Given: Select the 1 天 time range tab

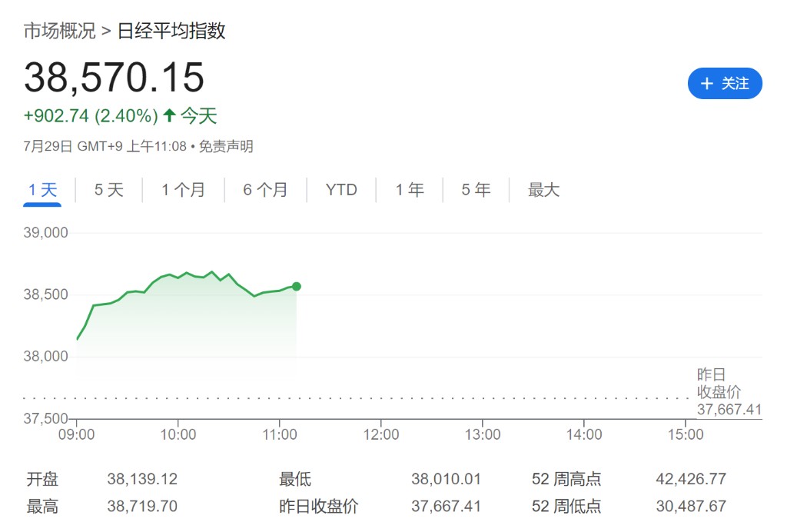Looking at the screenshot, I should 42,190.
